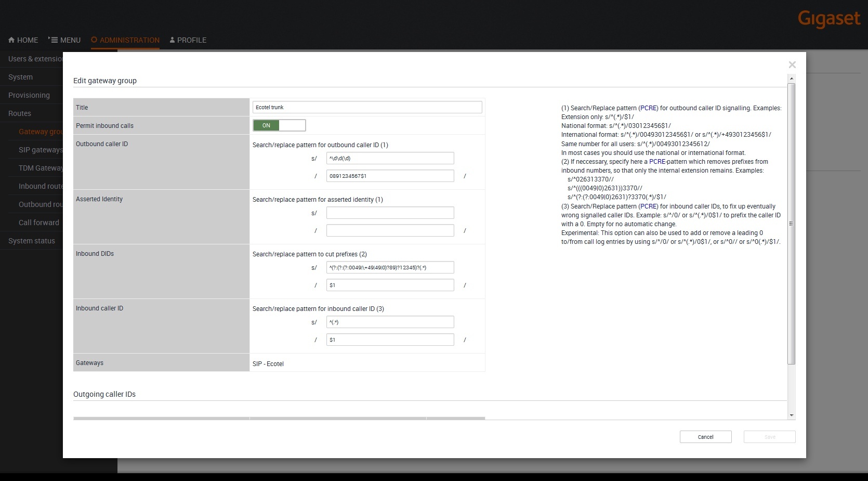This screenshot has height=481, width=868.
Task: Select TDM Gateways sidebar item
Action: tap(41, 168)
